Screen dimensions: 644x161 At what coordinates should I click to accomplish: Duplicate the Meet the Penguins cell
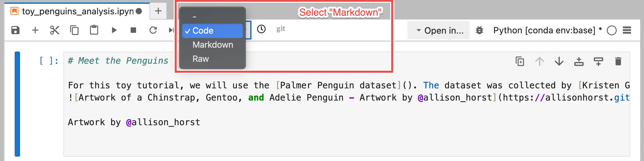coord(520,61)
